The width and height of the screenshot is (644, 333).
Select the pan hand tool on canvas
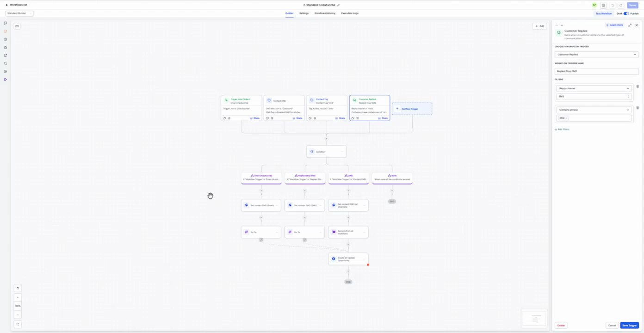pos(18,288)
